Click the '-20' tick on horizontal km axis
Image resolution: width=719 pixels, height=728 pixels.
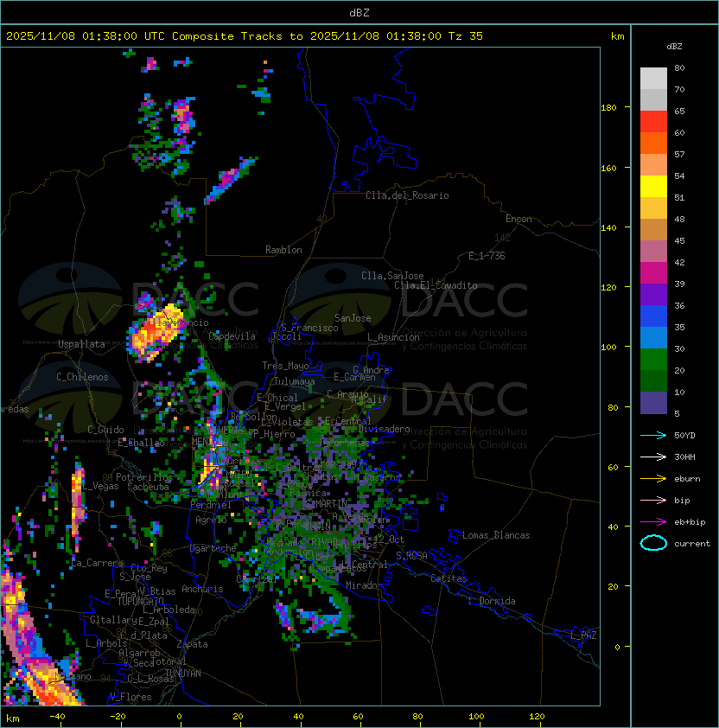coord(117,717)
